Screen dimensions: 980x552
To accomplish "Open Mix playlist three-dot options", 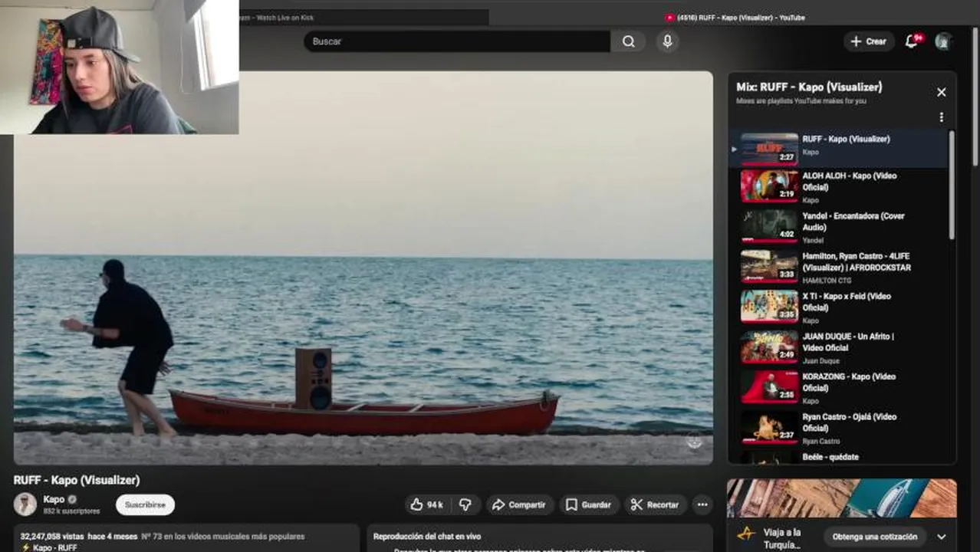I will [941, 117].
